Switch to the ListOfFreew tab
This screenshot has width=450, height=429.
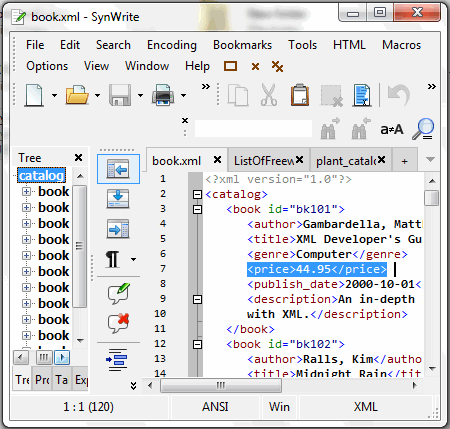click(x=264, y=161)
